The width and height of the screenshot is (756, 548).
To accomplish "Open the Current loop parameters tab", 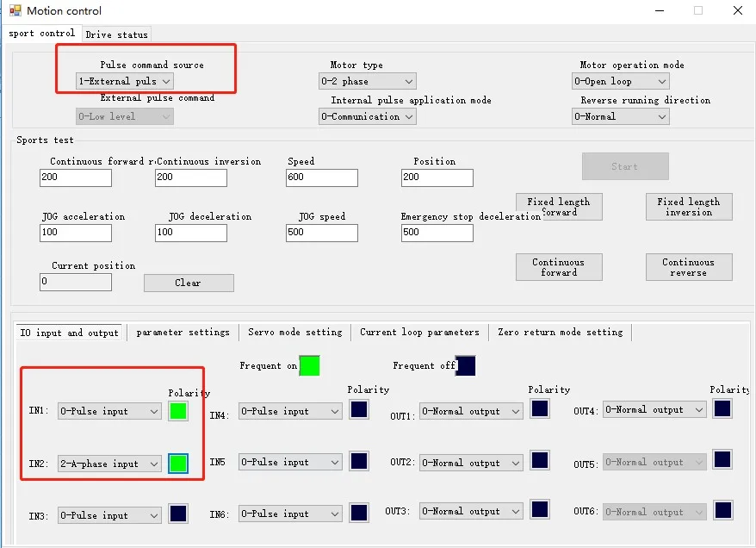I will (x=419, y=332).
